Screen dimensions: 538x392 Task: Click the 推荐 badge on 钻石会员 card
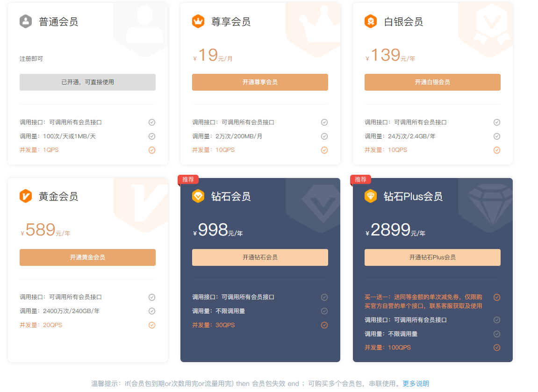pos(188,179)
